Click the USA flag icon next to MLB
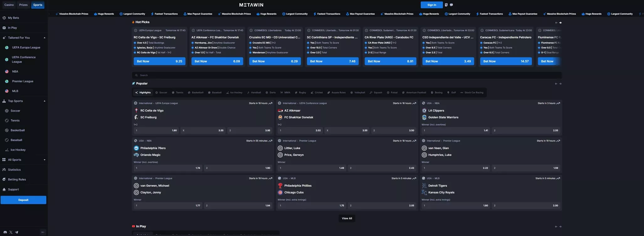Screen dimensions: 644x236 7,91
